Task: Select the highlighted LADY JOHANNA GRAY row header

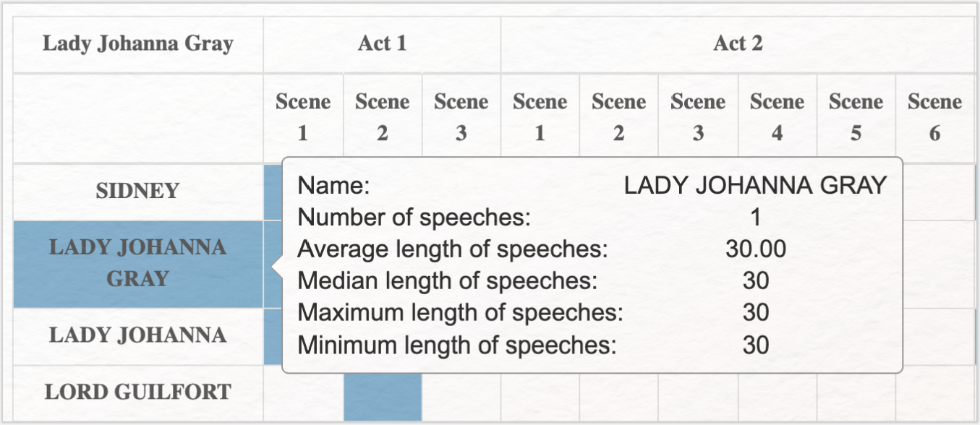Action: tap(137, 265)
